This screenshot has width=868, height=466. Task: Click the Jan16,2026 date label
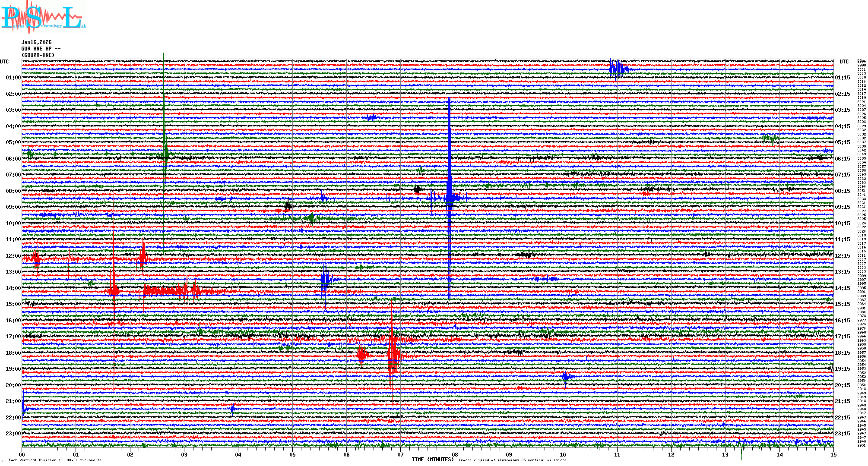36,42
